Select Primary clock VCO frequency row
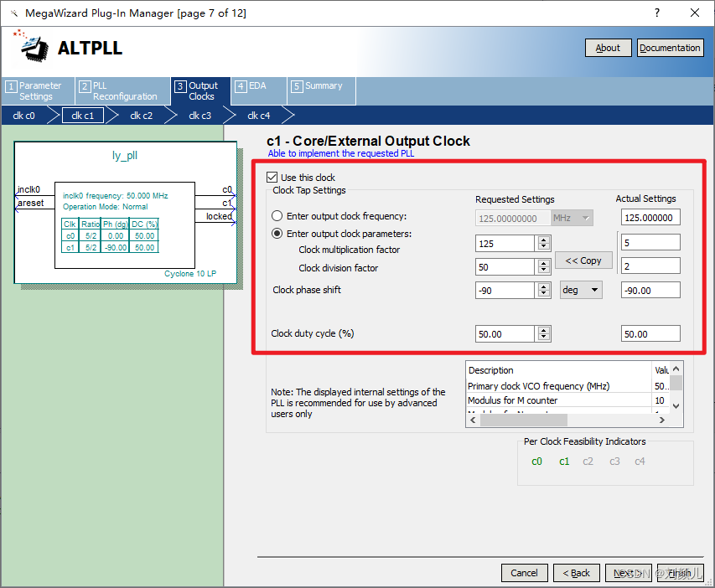Viewport: 715px width, 588px height. (568, 386)
